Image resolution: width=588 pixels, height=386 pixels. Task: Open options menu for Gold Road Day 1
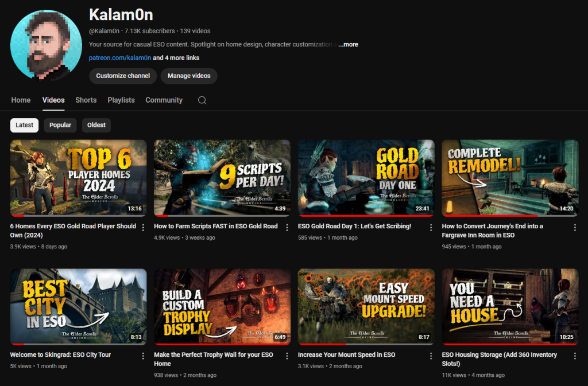pyautogui.click(x=431, y=227)
